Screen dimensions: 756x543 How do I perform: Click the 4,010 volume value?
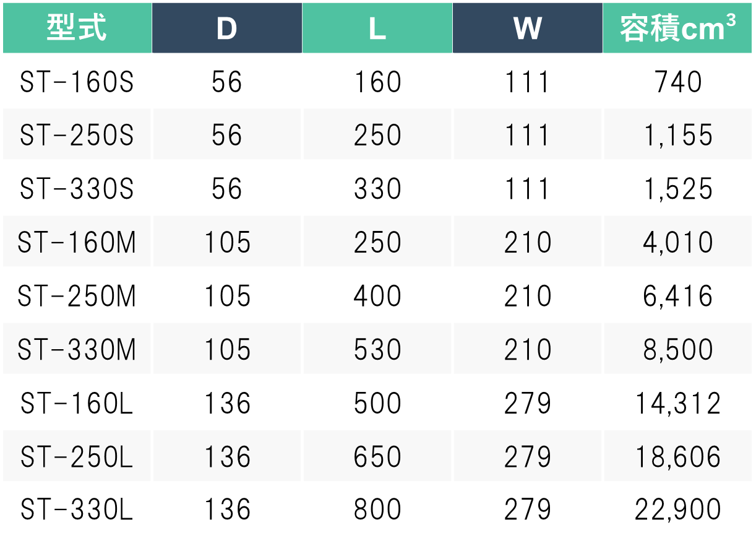[678, 242]
